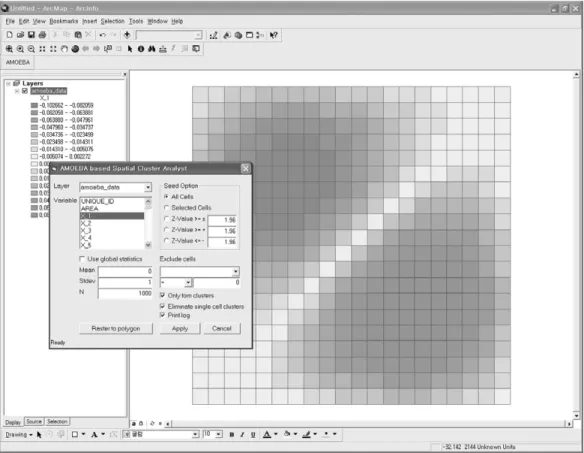The width and height of the screenshot is (584, 453).
Task: Click the AMOEBA toolbar button
Action: [x=18, y=62]
